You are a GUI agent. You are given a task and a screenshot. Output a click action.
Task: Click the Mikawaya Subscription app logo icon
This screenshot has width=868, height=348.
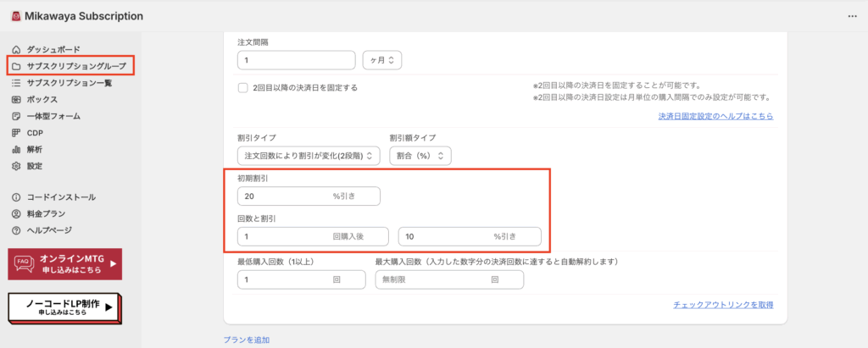coord(15,16)
